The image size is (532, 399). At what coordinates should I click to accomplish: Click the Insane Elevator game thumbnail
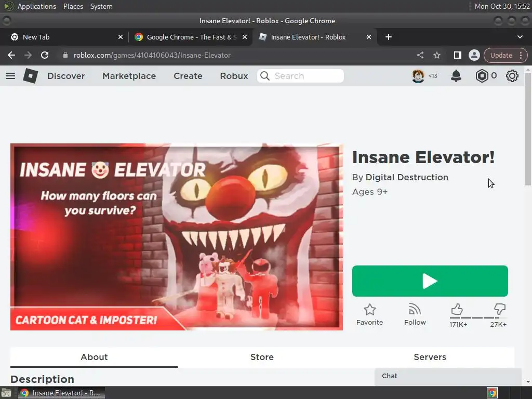click(177, 237)
